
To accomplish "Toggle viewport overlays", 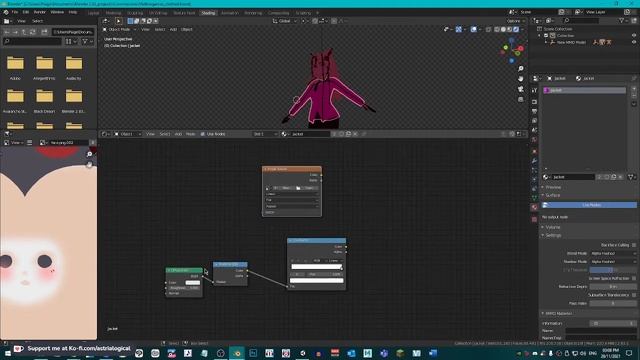I will point(473,29).
